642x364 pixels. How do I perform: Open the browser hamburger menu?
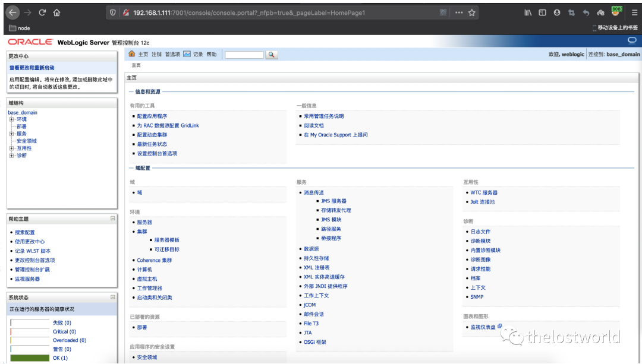click(635, 12)
